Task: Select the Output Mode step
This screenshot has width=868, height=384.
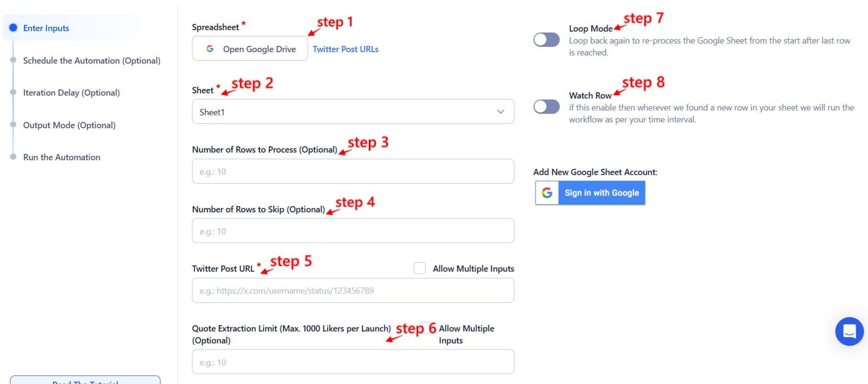Action: click(x=69, y=125)
